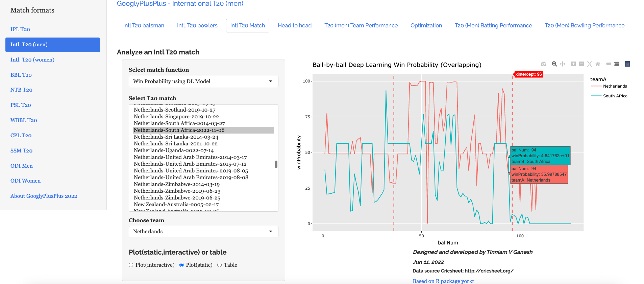The width and height of the screenshot is (644, 284).
Task: Enable compare data on hover mode
Action: click(617, 64)
